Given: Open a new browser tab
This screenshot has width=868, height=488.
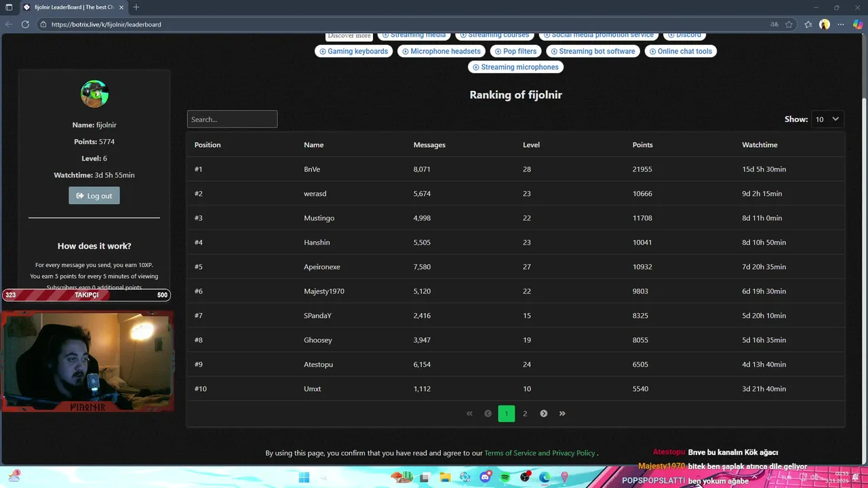Looking at the screenshot, I should [x=136, y=7].
